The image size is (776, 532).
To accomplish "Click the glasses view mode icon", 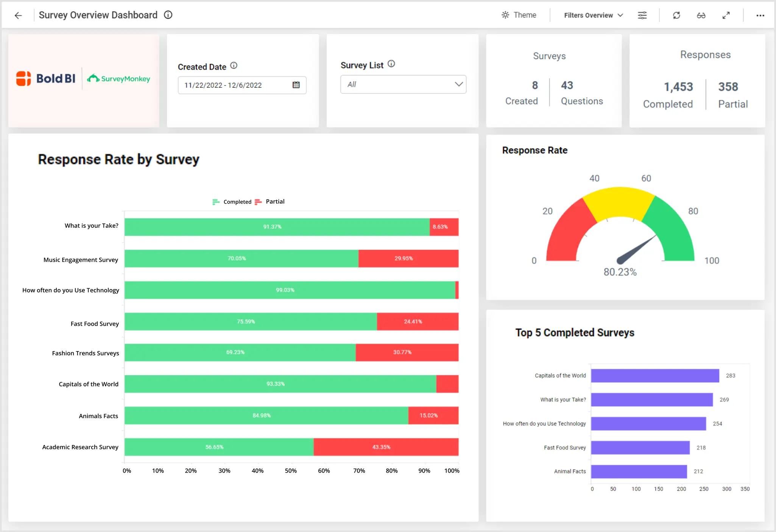I will [x=701, y=15].
